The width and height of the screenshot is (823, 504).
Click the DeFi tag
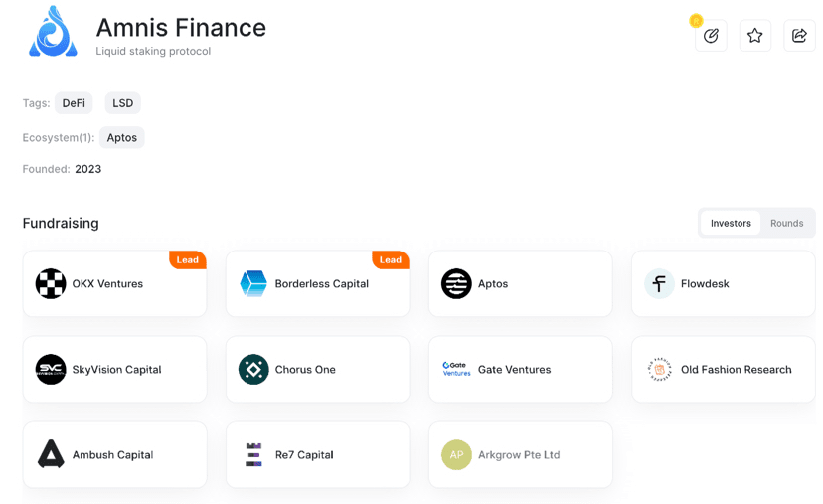click(x=74, y=103)
